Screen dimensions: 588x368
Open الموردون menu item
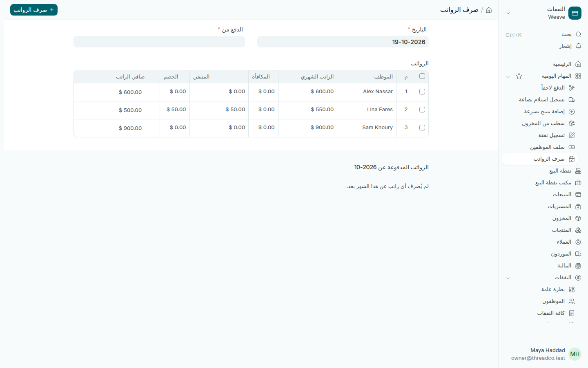(x=543, y=254)
